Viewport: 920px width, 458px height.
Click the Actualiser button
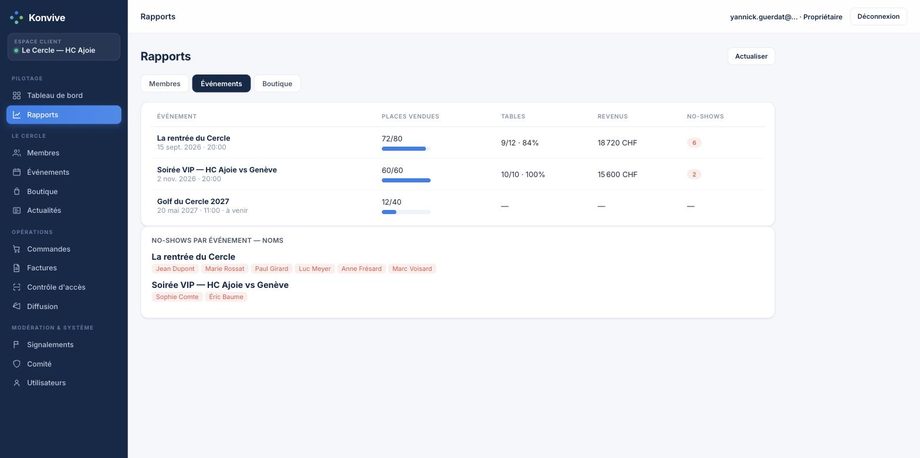coord(751,56)
